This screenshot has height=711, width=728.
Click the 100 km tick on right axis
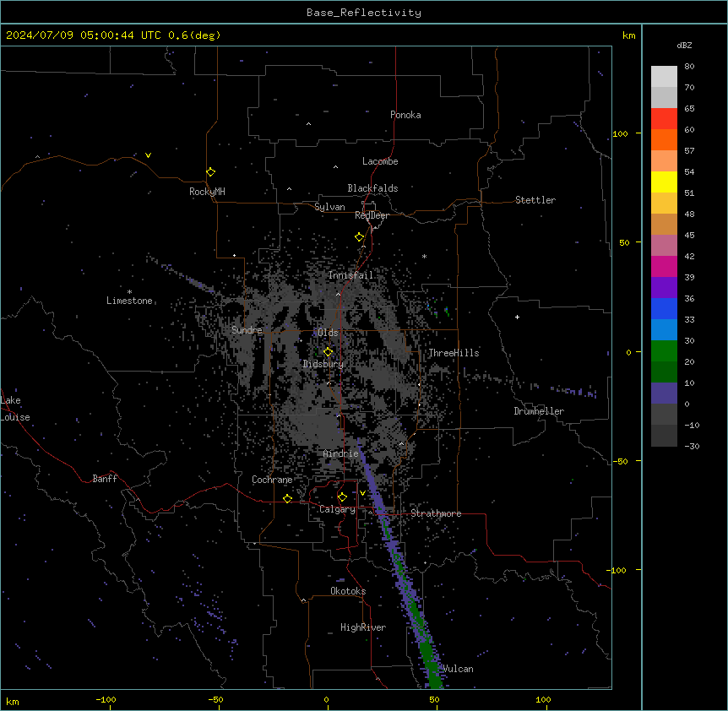(620, 133)
